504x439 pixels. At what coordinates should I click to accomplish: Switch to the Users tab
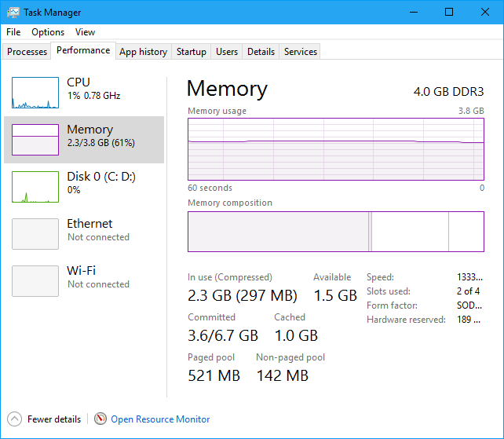(x=227, y=52)
